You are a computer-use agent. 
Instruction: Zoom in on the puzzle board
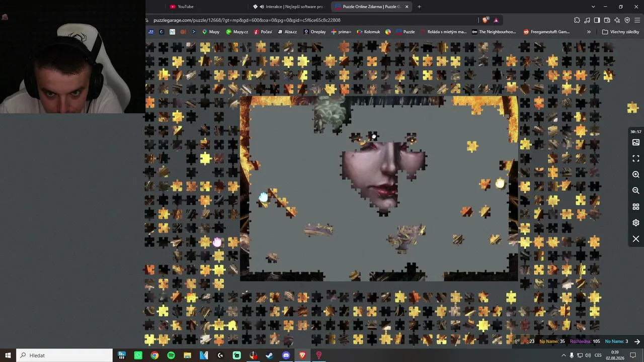[636, 174]
